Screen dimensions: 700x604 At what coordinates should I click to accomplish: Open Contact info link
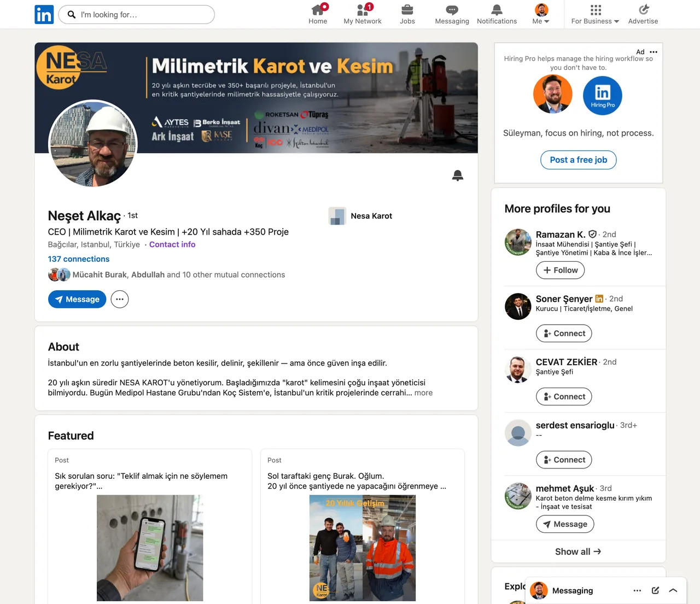coord(172,244)
